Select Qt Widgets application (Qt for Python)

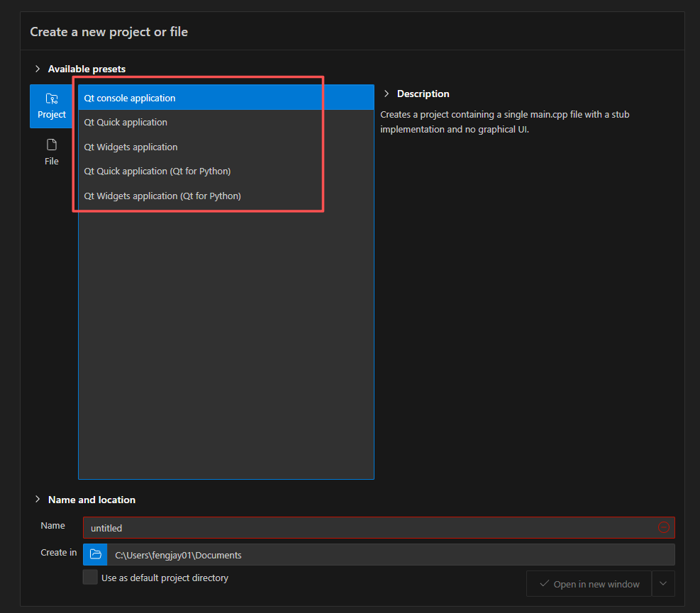coord(226,196)
